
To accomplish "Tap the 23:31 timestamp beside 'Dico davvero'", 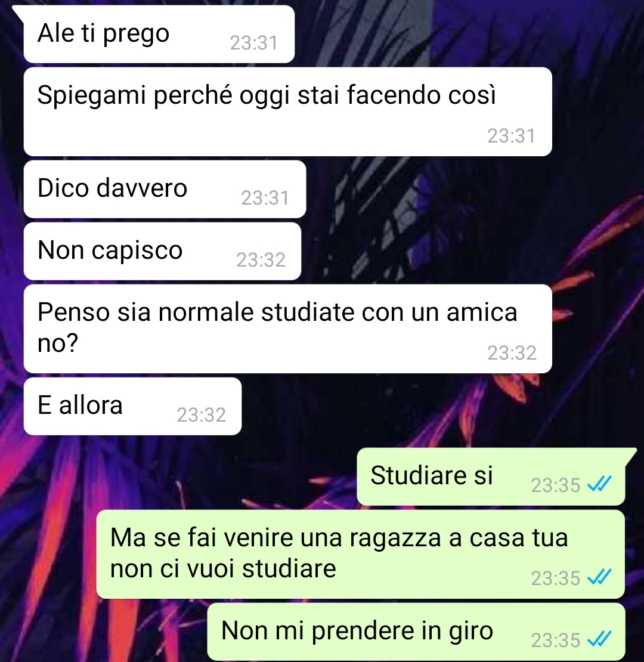I will pos(265,197).
